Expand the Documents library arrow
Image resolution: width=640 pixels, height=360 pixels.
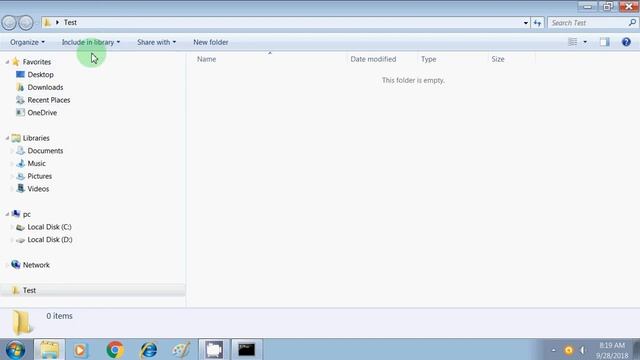11,151
